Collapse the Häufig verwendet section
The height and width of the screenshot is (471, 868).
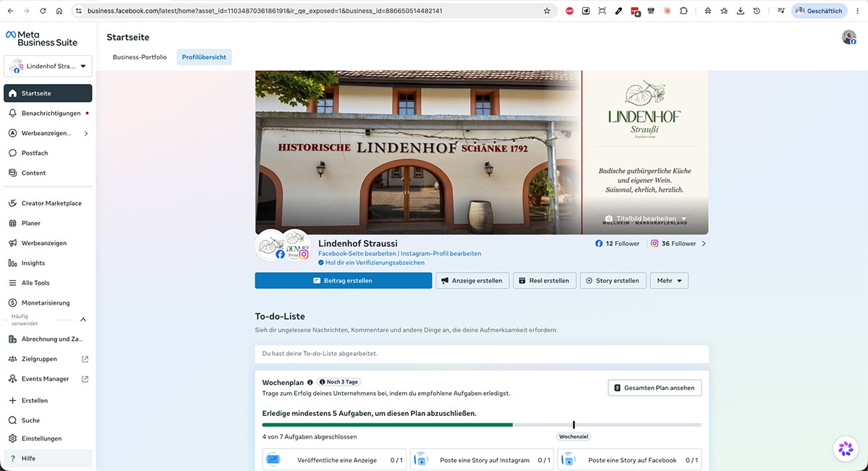(x=83, y=320)
